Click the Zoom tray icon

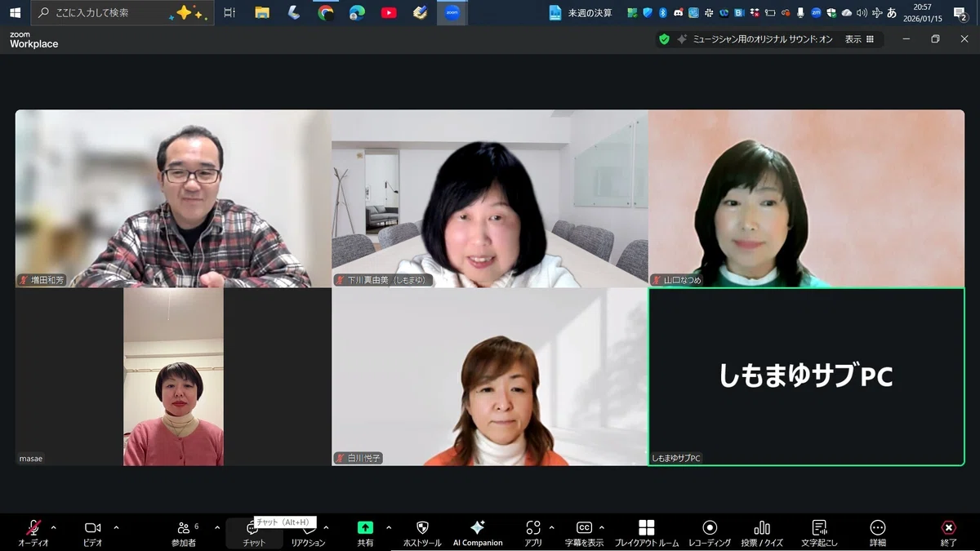coord(816,13)
